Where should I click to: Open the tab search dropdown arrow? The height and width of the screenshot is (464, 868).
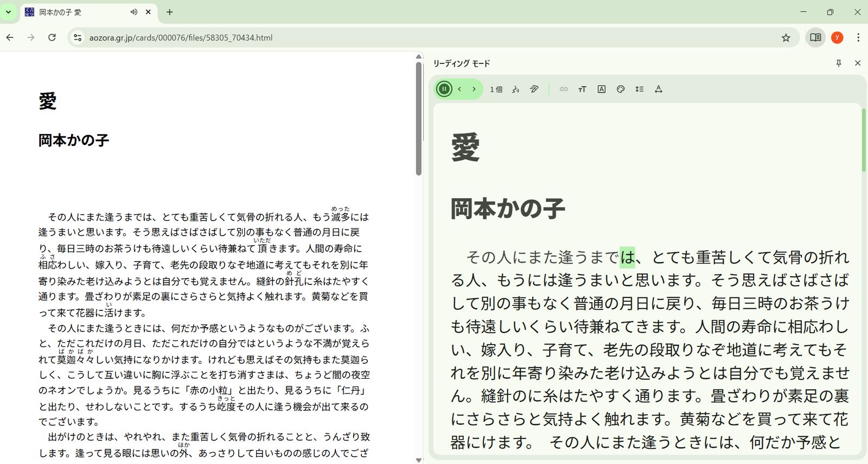click(x=8, y=12)
